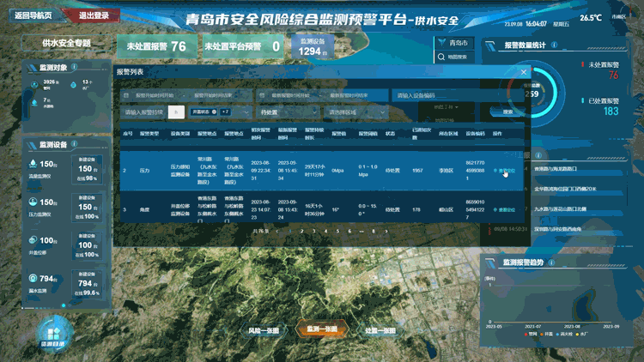The image size is (644, 362).
Task: Go to page 5 in pagination
Action: point(337,231)
